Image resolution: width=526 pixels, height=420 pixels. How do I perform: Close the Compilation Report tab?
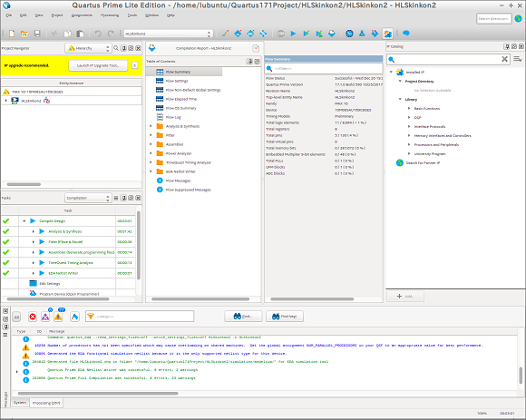(x=256, y=48)
